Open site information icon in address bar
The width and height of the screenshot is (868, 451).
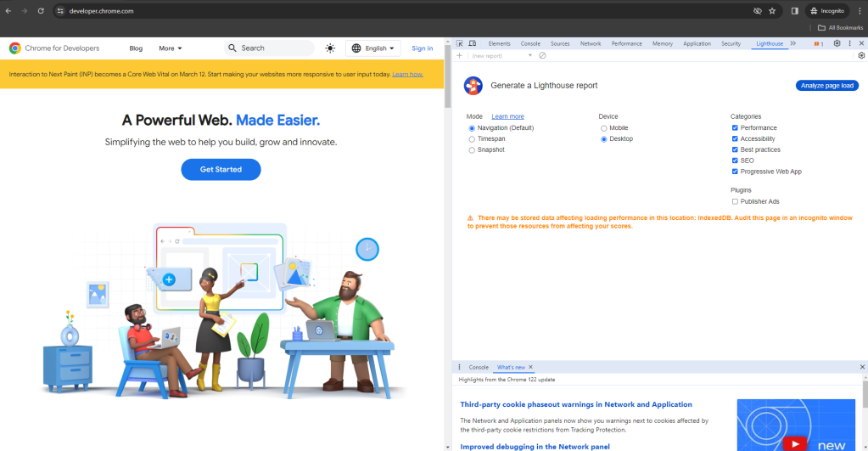pyautogui.click(x=60, y=10)
